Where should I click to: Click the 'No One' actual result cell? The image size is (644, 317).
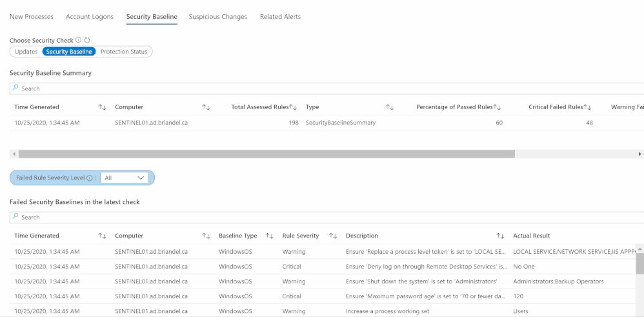[524, 267]
